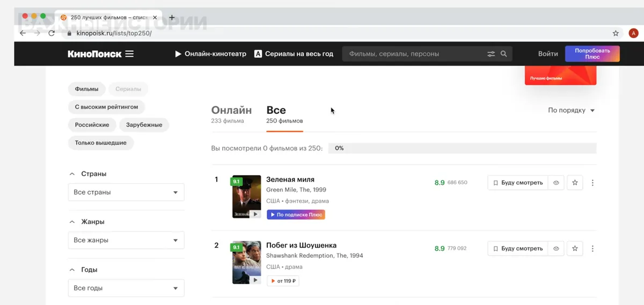Toggle Зарубежные filter chip

click(144, 125)
